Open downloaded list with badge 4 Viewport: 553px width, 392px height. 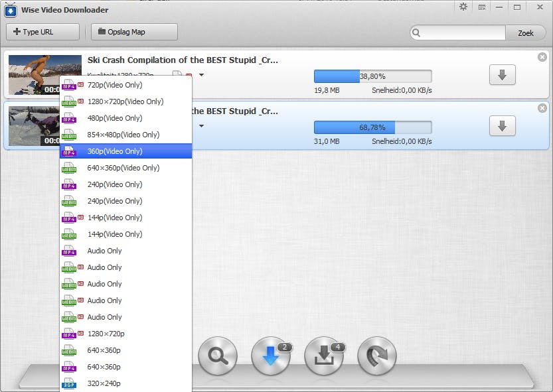324,356
